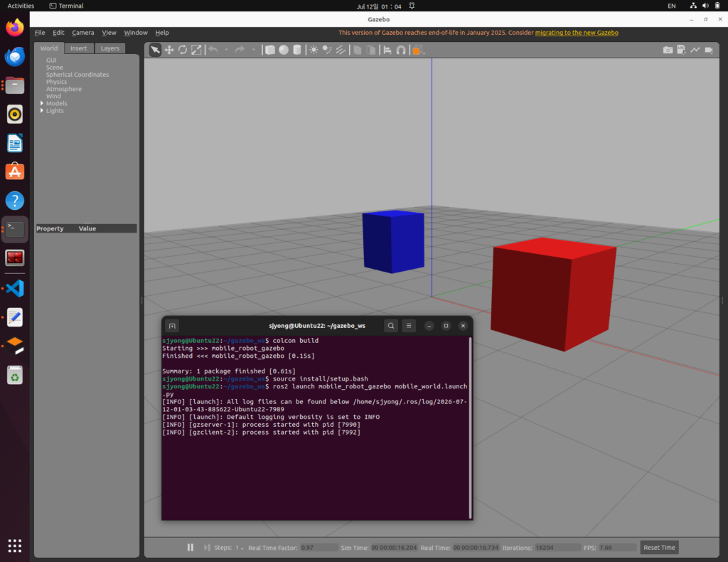728x562 pixels.
Task: Select GUI in the World tree
Action: tap(51, 60)
